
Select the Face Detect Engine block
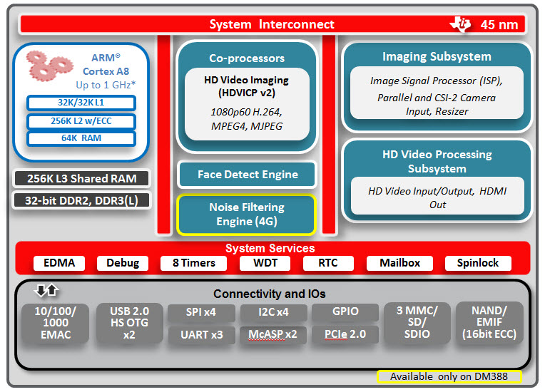[247, 174]
